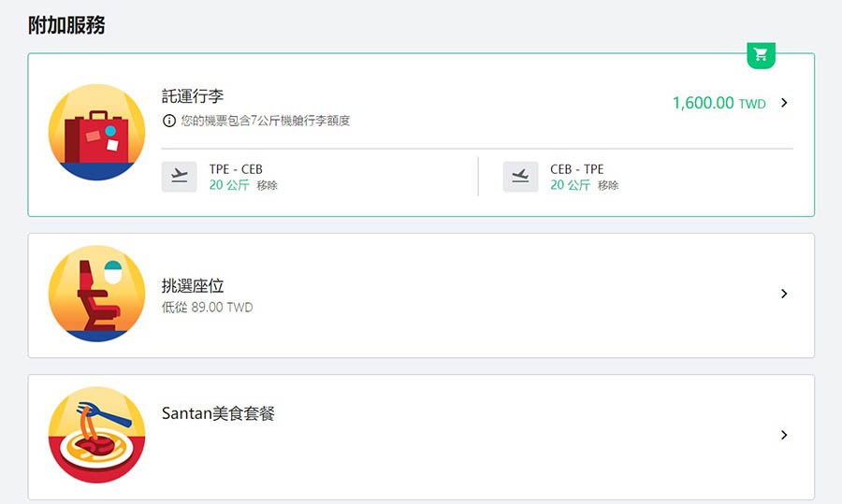This screenshot has height=504, width=842.
Task: Expand the 挑選座位 seat selection arrow
Action: [784, 294]
